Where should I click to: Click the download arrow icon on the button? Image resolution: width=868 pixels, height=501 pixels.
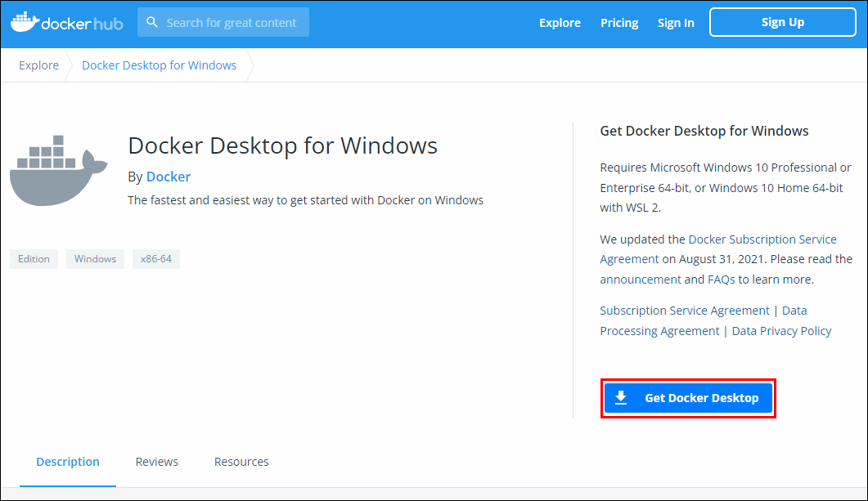621,397
